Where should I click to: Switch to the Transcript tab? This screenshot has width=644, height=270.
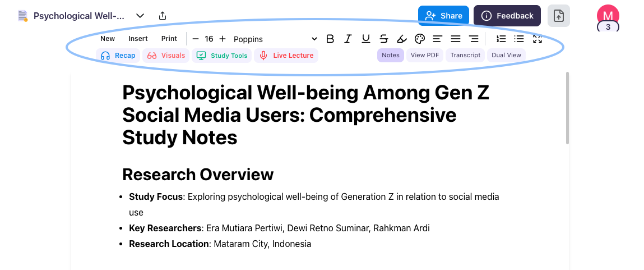pos(465,55)
